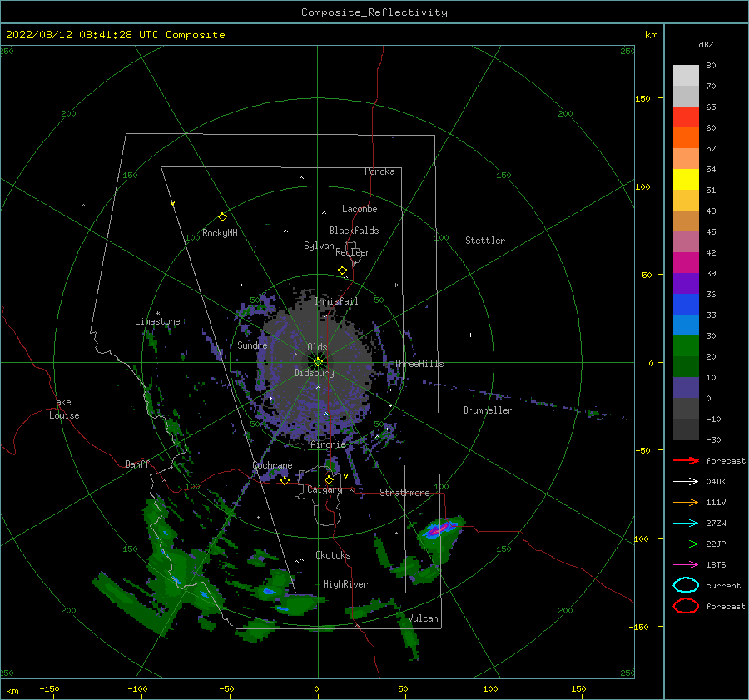Click the magenta 18TS arrow symbol
749x700 pixels.
coord(686,565)
